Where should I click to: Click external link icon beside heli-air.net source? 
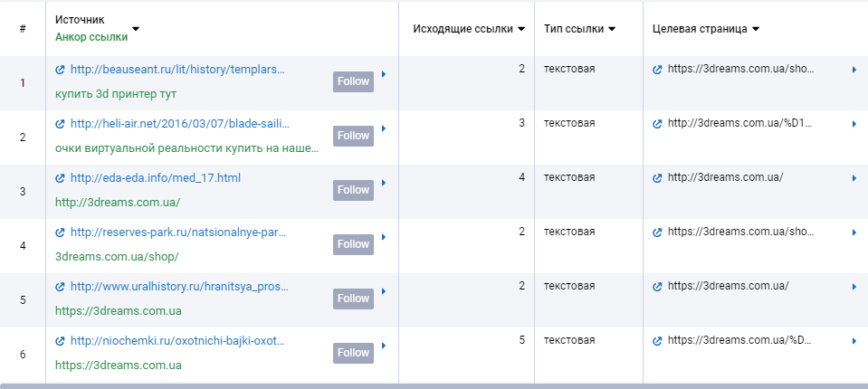click(x=60, y=124)
